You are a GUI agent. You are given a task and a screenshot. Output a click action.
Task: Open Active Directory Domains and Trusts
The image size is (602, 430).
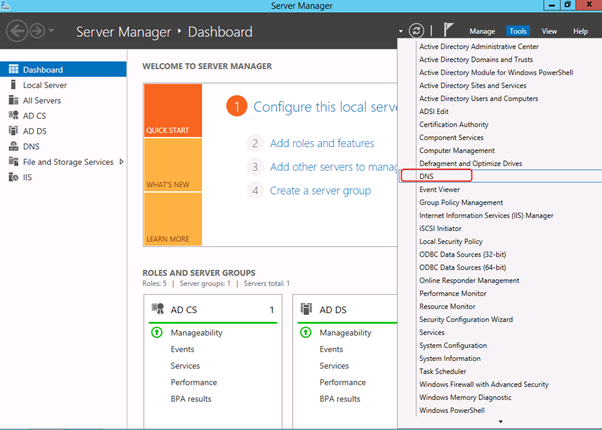click(476, 60)
